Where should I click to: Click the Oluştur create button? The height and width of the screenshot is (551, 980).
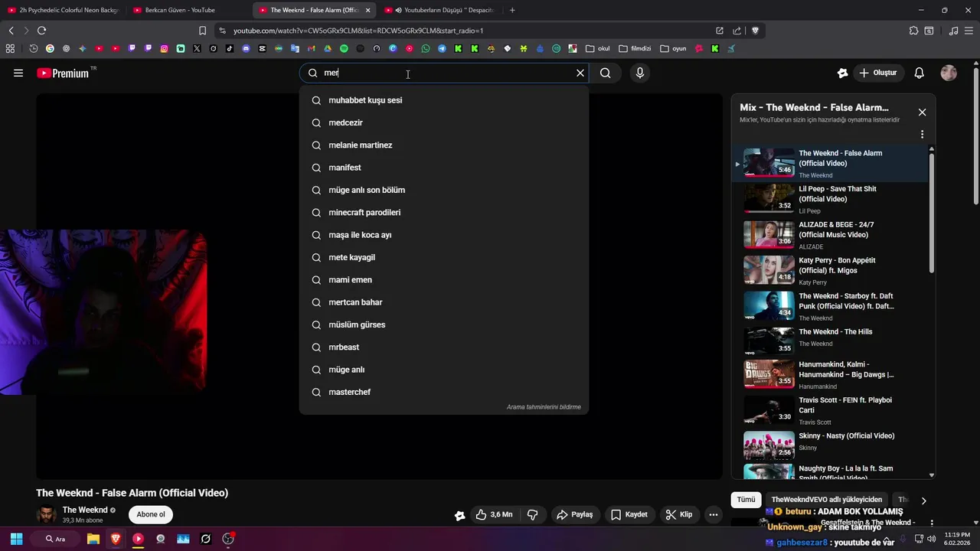pyautogui.click(x=878, y=73)
